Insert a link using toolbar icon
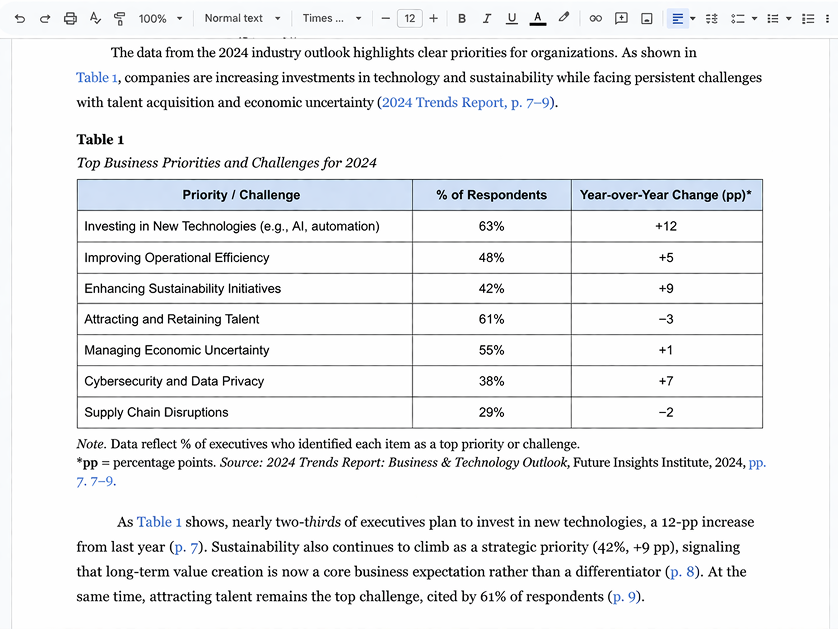838x629 pixels. point(595,18)
